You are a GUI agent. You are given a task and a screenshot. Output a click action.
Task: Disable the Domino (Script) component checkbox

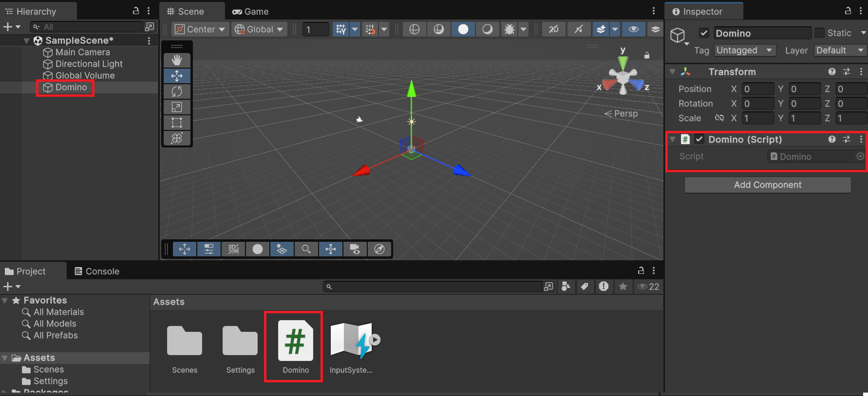(x=699, y=140)
